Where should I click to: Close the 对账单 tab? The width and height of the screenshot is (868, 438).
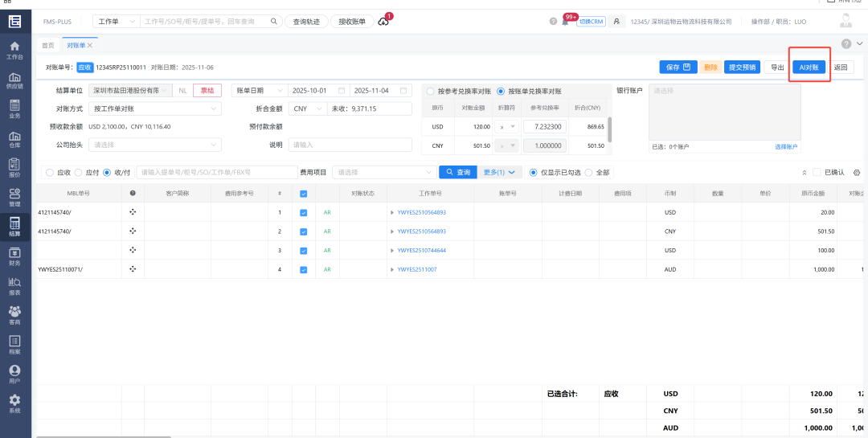pyautogui.click(x=90, y=45)
